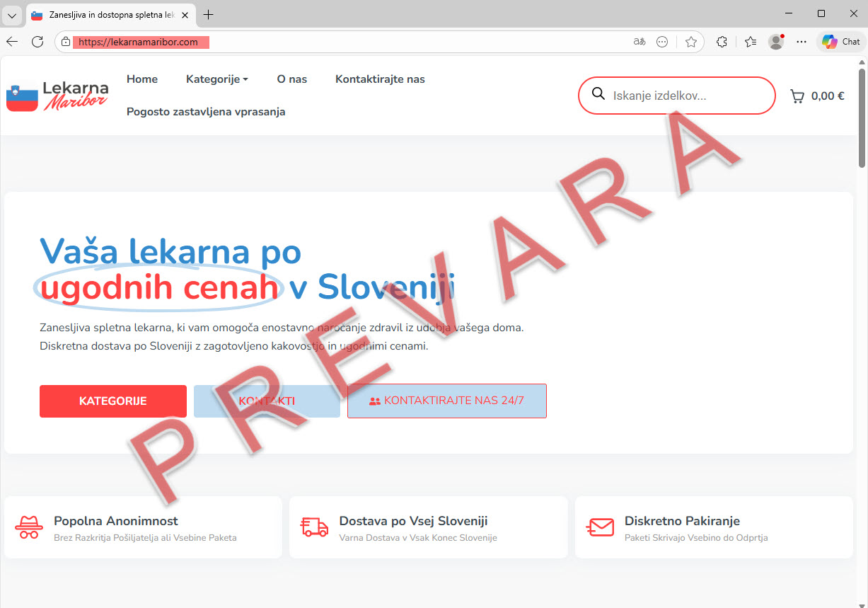
Task: Open the Copilot Chat button
Action: click(x=841, y=42)
